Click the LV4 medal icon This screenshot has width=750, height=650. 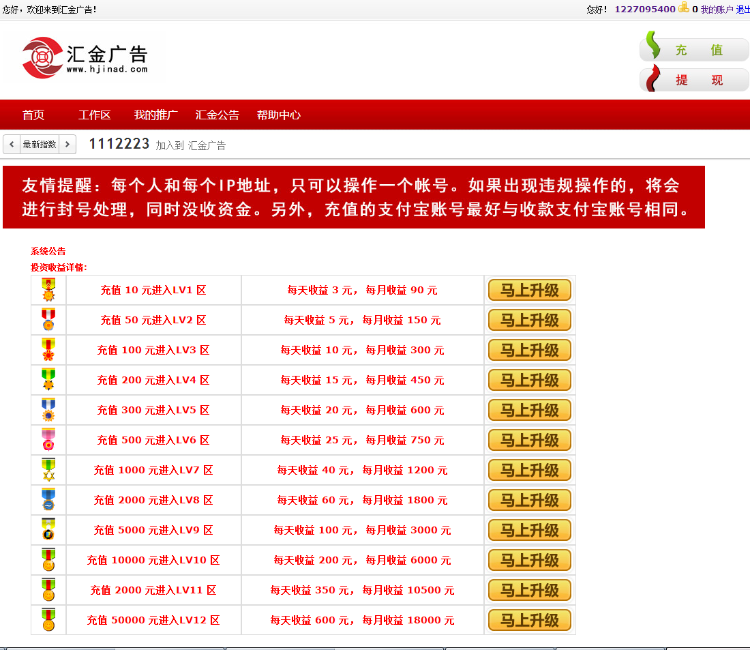(48, 380)
